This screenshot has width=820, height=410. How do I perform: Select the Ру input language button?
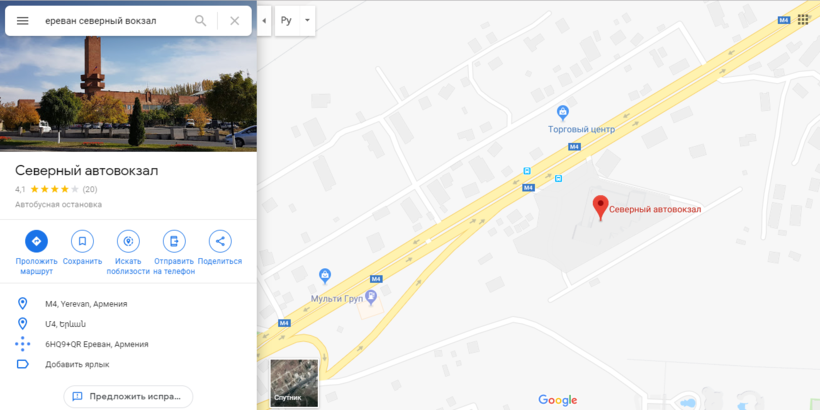(x=287, y=21)
